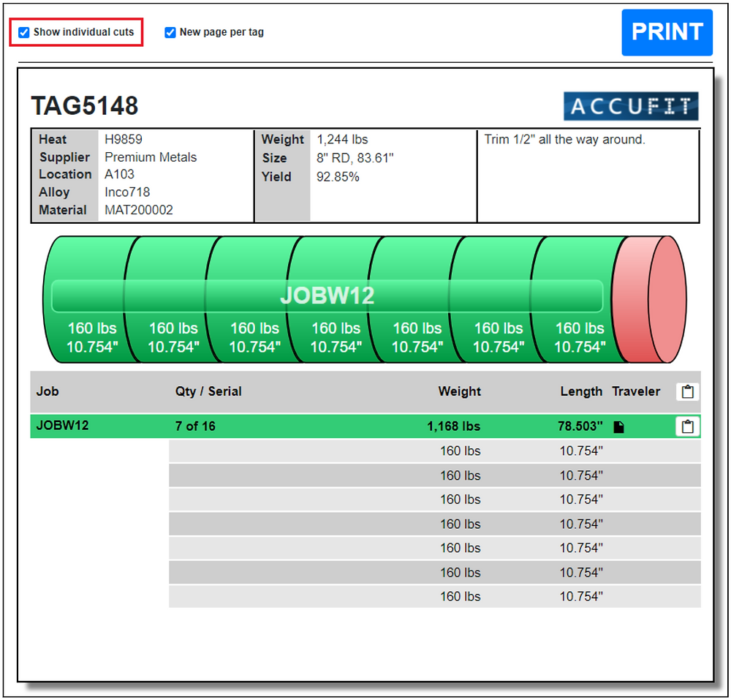Click the Length column header
Image resolution: width=731 pixels, height=700 pixels.
tap(581, 391)
